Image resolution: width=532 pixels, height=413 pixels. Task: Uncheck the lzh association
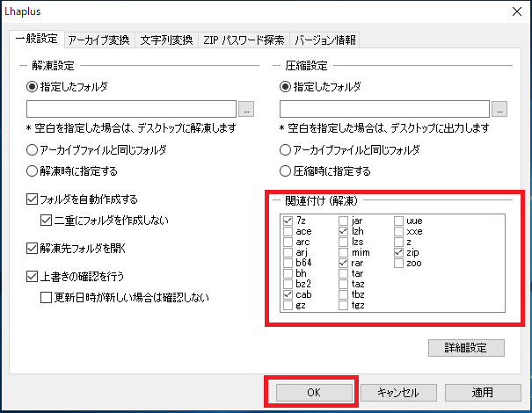tap(343, 231)
